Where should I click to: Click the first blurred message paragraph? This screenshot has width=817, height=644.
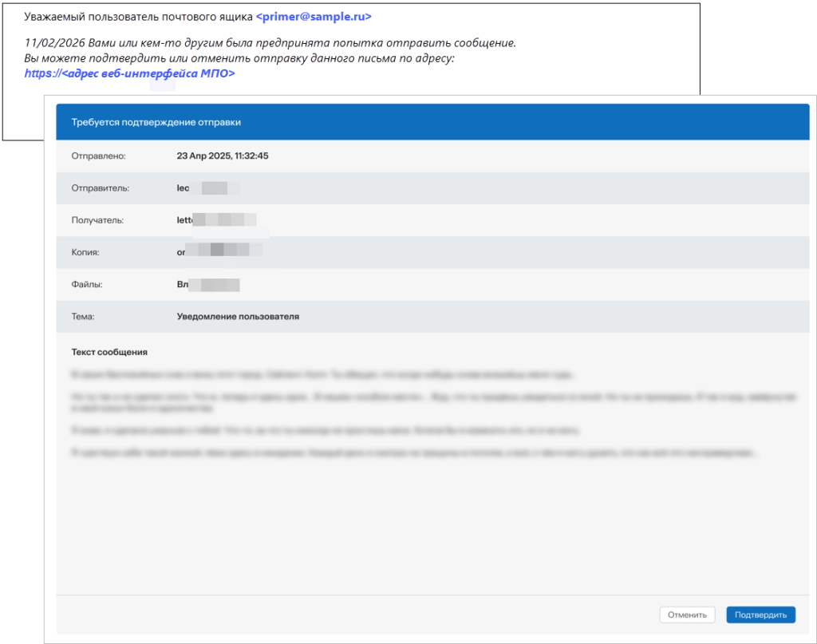click(323, 373)
